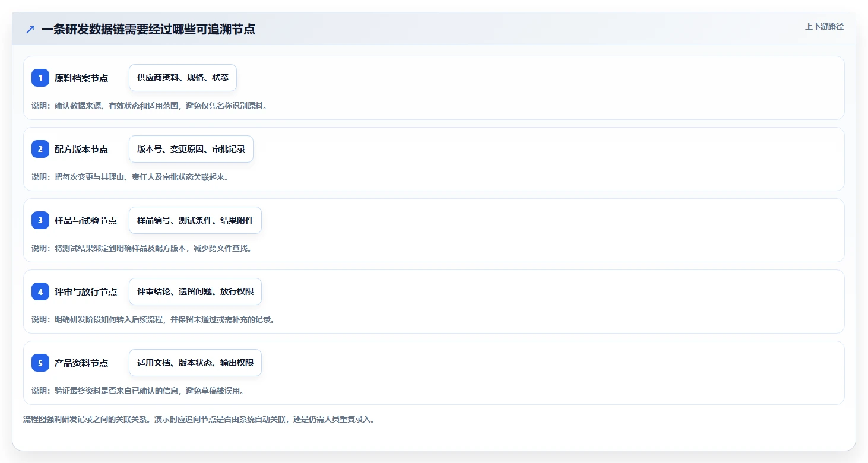Click the step 3 number badge
The height and width of the screenshot is (463, 868).
click(40, 220)
